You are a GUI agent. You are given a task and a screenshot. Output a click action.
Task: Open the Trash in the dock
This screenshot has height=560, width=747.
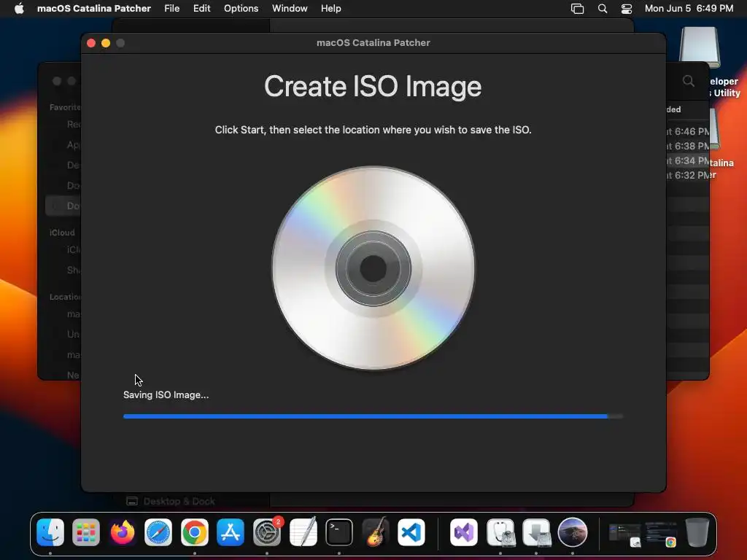(697, 532)
